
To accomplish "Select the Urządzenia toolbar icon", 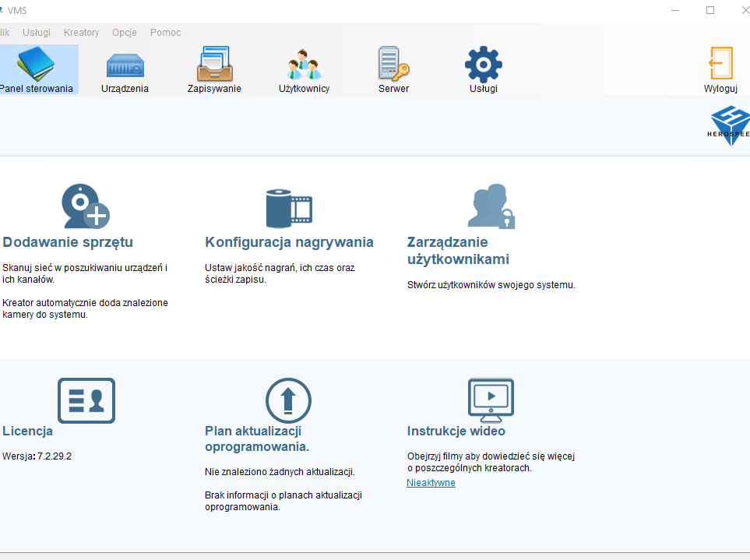I will [x=125, y=66].
